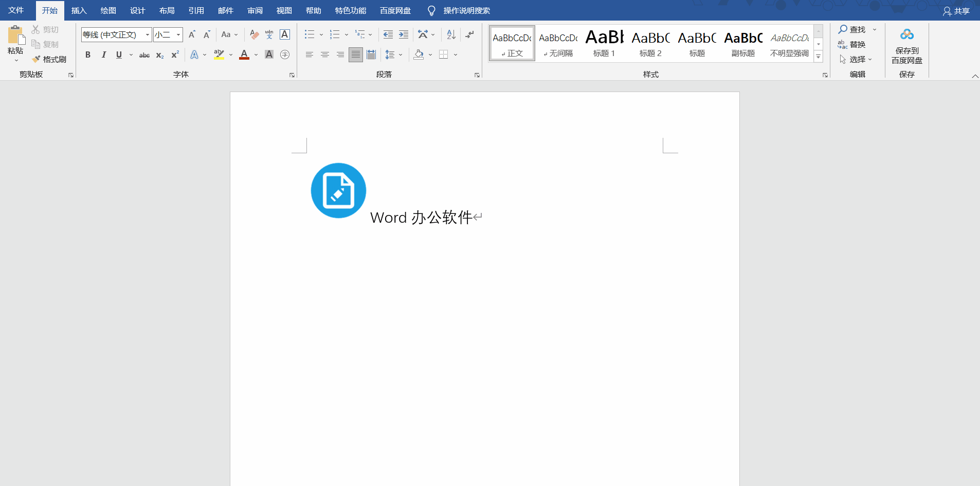Switch to the 插入 (Insert) ribbon tab
This screenshot has width=980, height=486.
coord(79,10)
